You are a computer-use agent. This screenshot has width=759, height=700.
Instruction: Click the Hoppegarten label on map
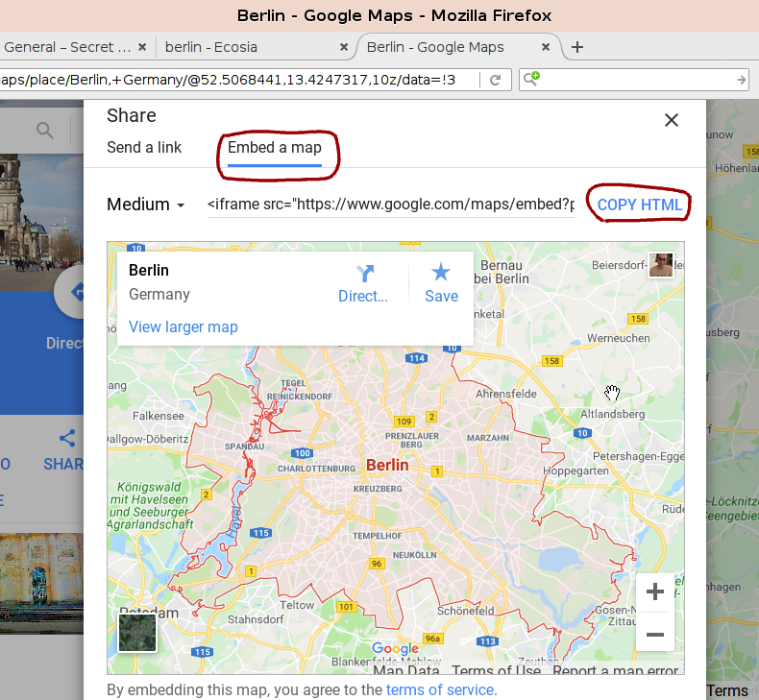click(575, 471)
